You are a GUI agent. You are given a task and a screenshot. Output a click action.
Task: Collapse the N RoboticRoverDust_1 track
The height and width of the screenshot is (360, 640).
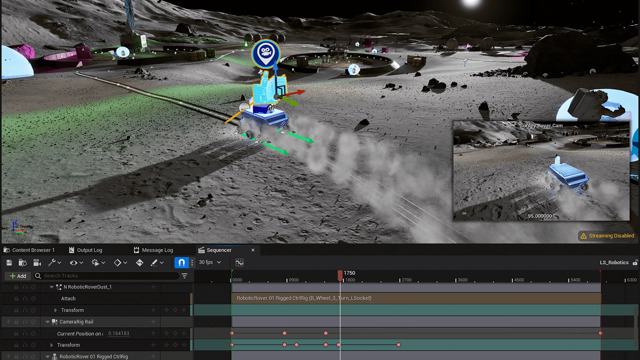51,287
